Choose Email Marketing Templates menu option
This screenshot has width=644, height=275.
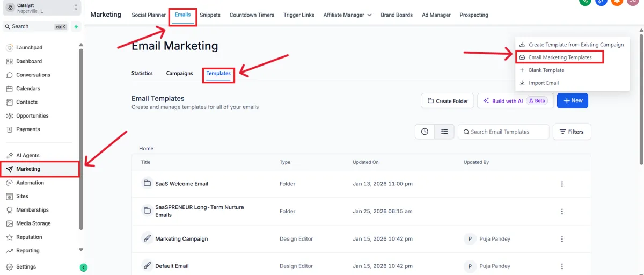click(559, 57)
